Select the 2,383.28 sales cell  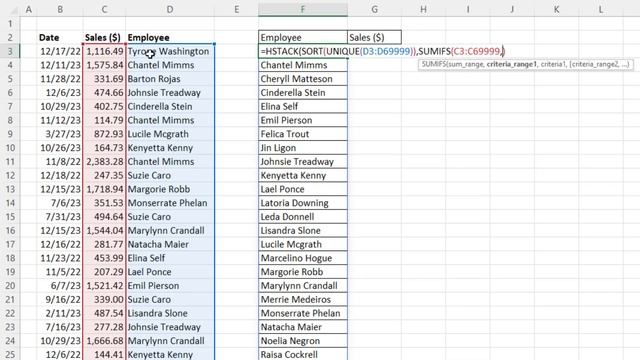pos(104,162)
